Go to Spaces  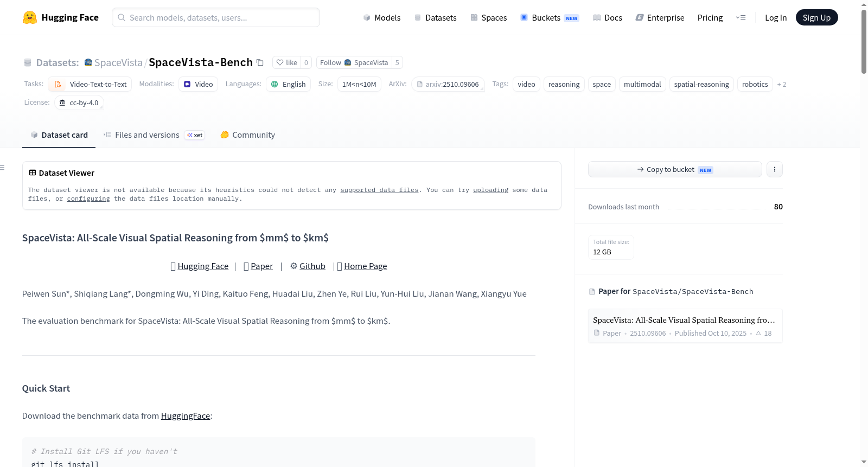pos(489,17)
